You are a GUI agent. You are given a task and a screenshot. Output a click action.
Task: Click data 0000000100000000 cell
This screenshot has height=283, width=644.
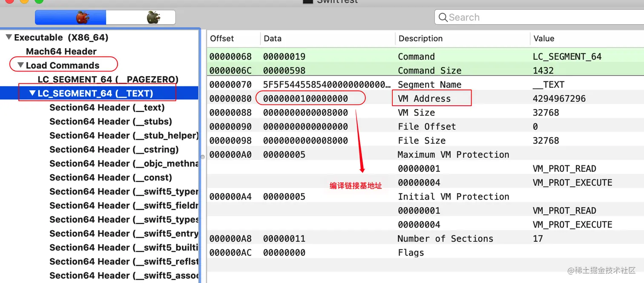click(x=305, y=99)
